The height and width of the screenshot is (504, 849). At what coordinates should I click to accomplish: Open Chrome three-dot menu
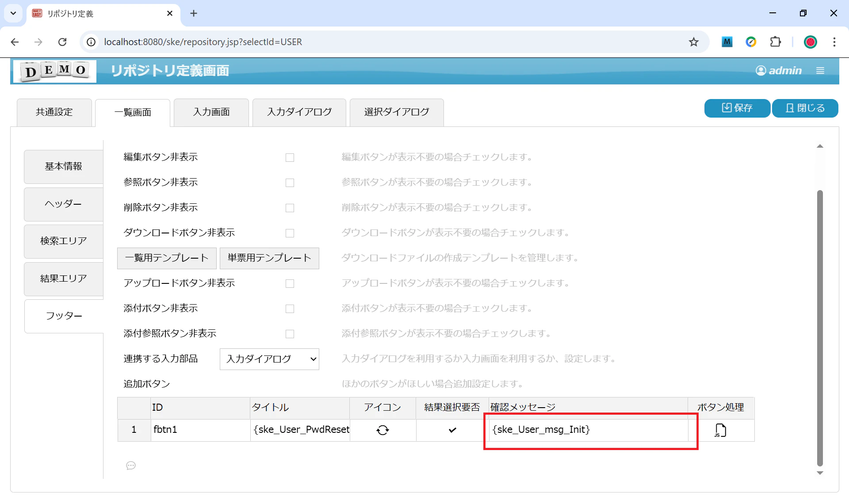834,42
